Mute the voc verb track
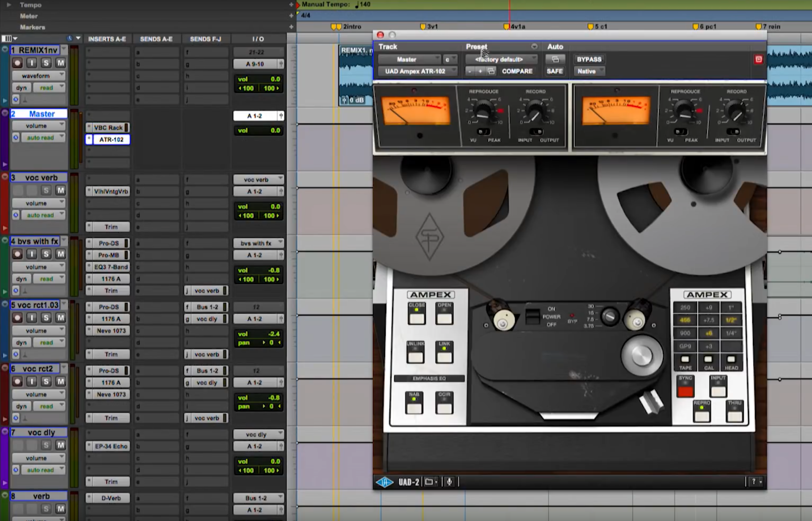Viewport: 812px width, 521px height. tap(61, 190)
